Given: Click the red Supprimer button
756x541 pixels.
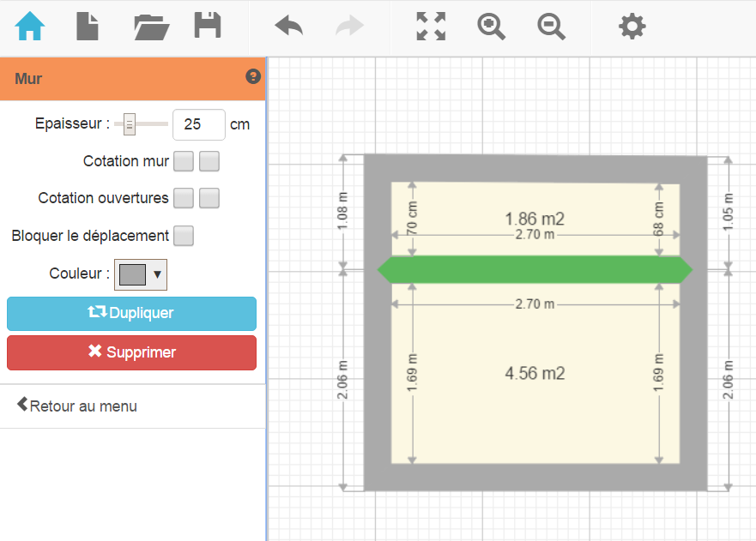Looking at the screenshot, I should coord(131,352).
